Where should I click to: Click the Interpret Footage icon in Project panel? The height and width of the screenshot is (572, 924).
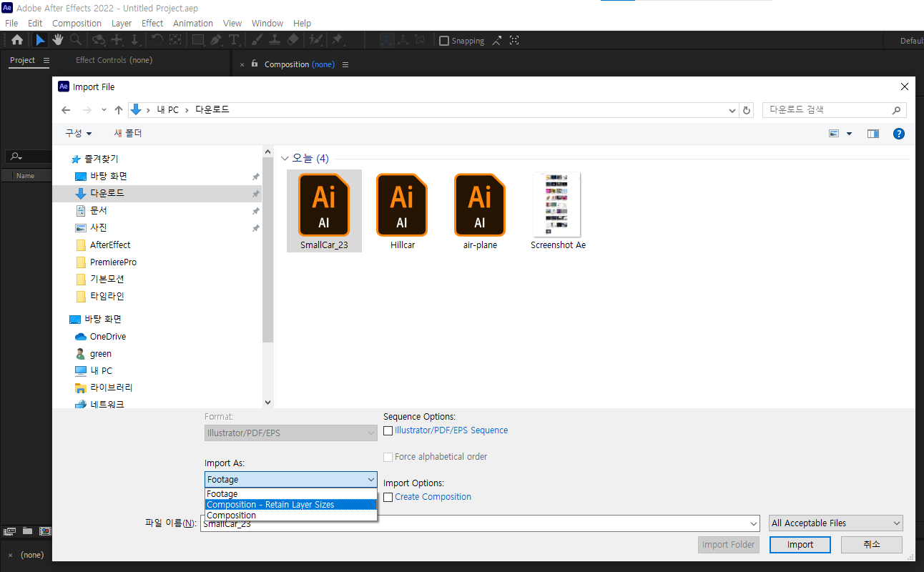click(x=10, y=531)
